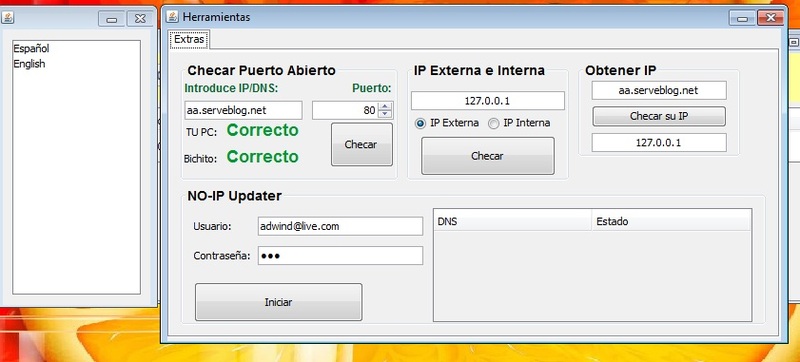Select the IP Externa radio button

(x=420, y=123)
